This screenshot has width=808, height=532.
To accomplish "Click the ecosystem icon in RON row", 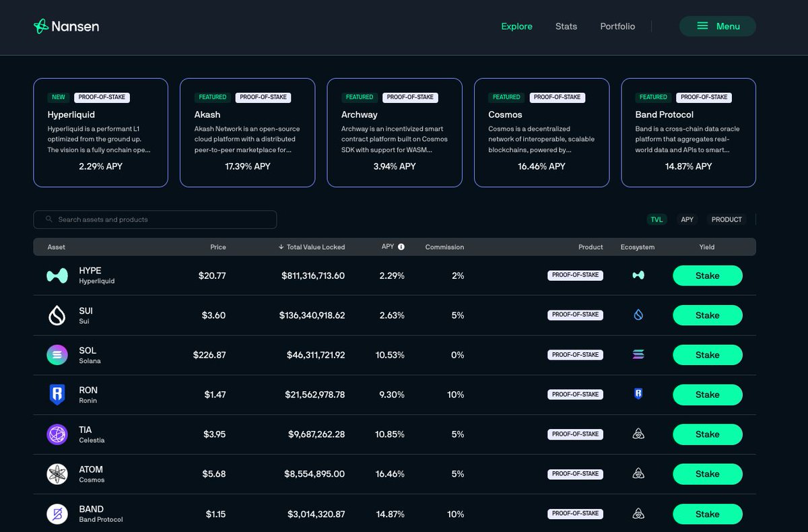I will point(638,395).
